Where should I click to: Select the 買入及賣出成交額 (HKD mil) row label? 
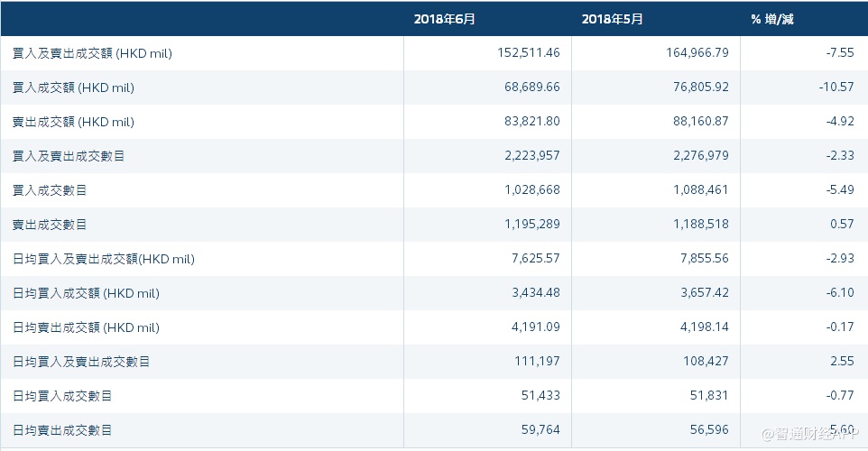tap(92, 53)
